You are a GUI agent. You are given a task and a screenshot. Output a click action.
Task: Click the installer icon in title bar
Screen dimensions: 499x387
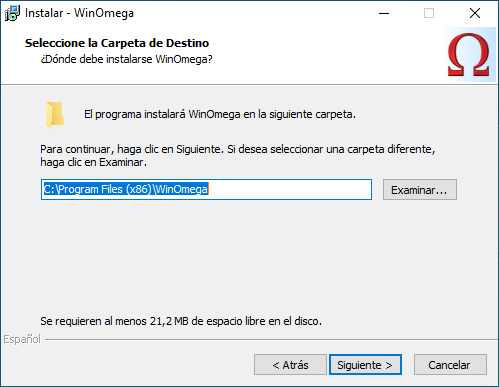coord(12,13)
